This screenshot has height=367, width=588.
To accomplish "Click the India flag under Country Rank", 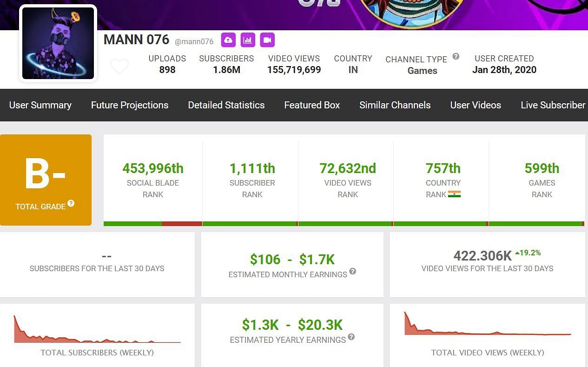I will (454, 194).
